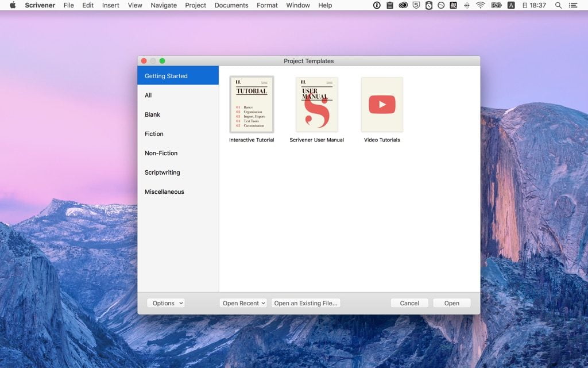Open the Help menu
Image resolution: width=588 pixels, height=368 pixels.
coord(325,5)
